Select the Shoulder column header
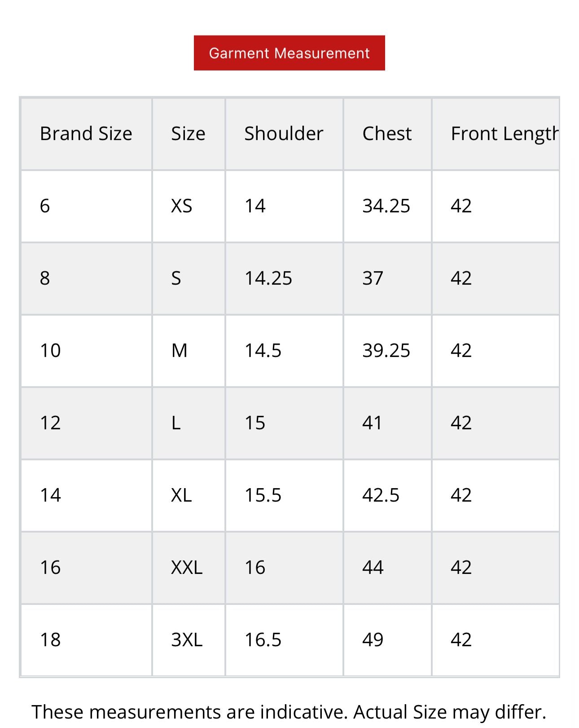The image size is (579, 728). coord(284,133)
